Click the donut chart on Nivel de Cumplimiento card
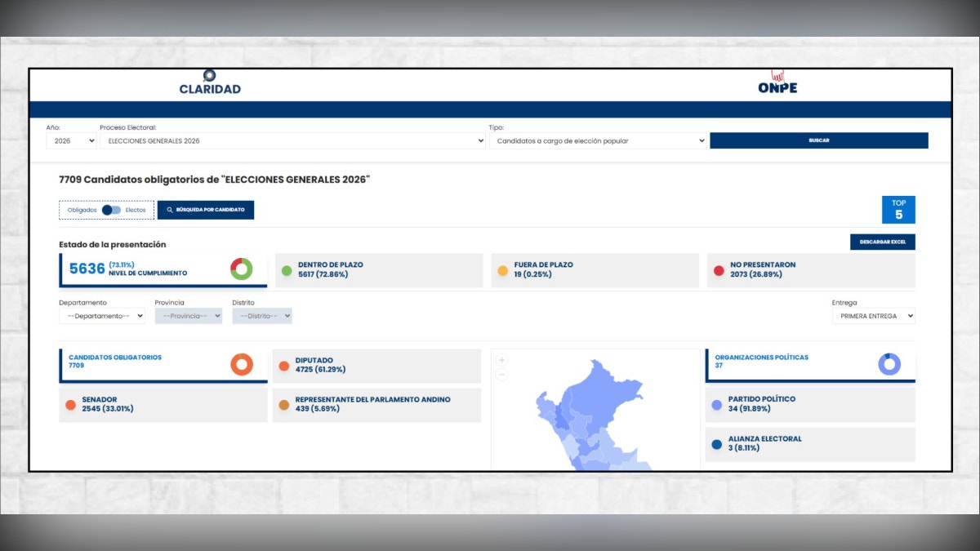This screenshot has height=551, width=980. point(241,268)
